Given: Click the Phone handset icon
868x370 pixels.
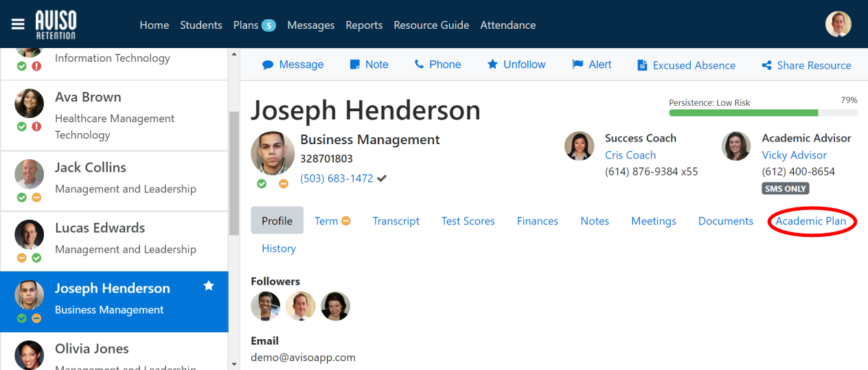Looking at the screenshot, I should (419, 65).
